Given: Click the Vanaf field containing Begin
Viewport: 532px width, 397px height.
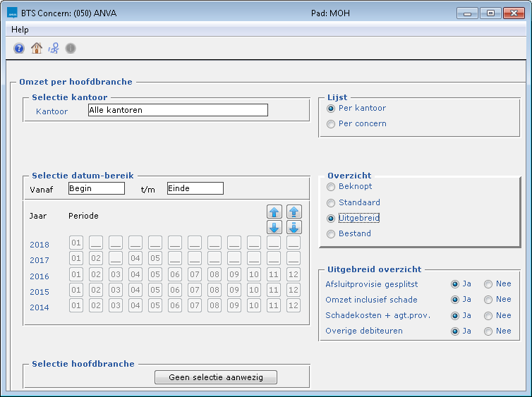Looking at the screenshot, I should (96, 188).
